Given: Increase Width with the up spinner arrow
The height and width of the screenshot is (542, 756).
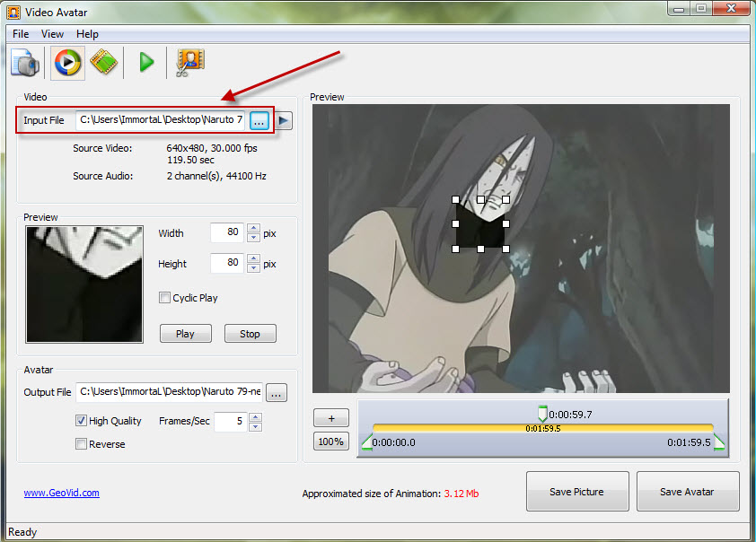Looking at the screenshot, I should (253, 228).
